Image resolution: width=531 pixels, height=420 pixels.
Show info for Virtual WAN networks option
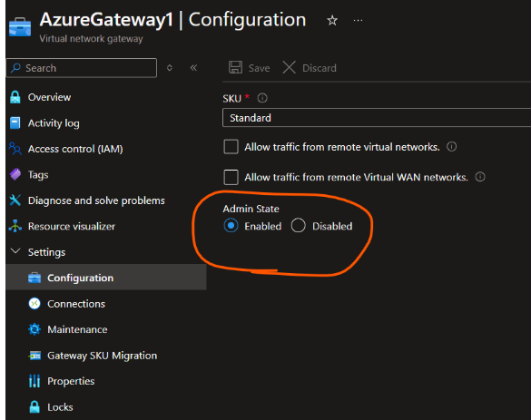(x=480, y=177)
